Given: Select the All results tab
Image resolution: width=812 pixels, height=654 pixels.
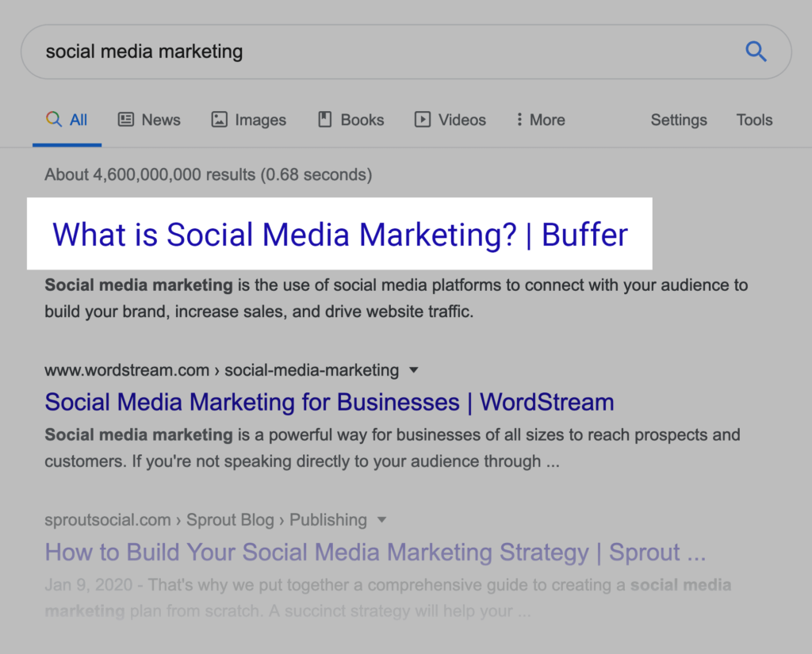Looking at the screenshot, I should tap(67, 120).
